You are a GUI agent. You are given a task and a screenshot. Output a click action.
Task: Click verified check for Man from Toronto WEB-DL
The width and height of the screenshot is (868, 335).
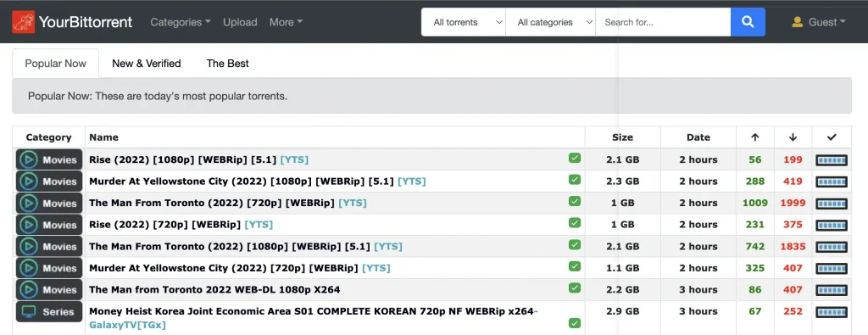click(x=575, y=288)
